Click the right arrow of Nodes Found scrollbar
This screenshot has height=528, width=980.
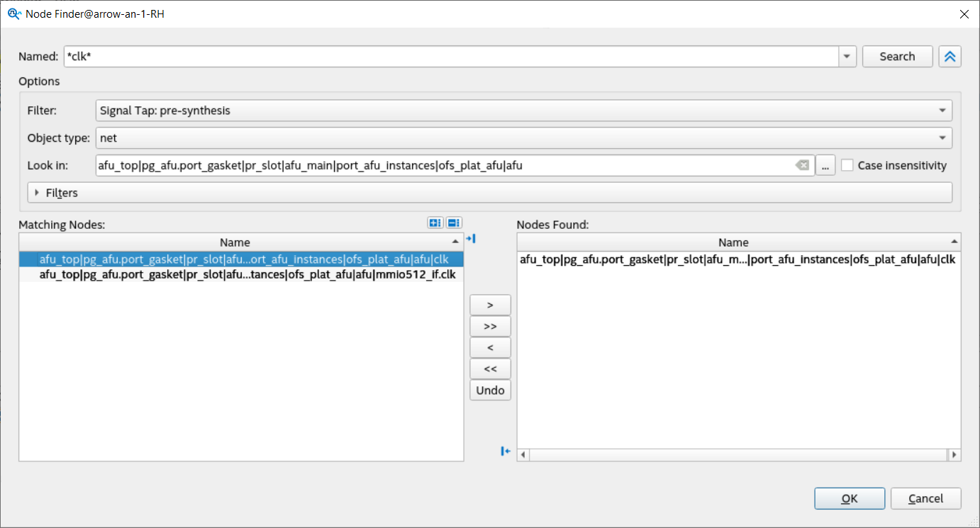(x=954, y=454)
